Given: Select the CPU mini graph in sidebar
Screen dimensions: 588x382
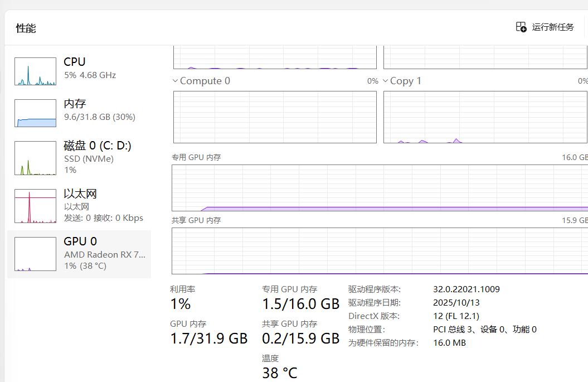Looking at the screenshot, I should pyautogui.click(x=35, y=71).
